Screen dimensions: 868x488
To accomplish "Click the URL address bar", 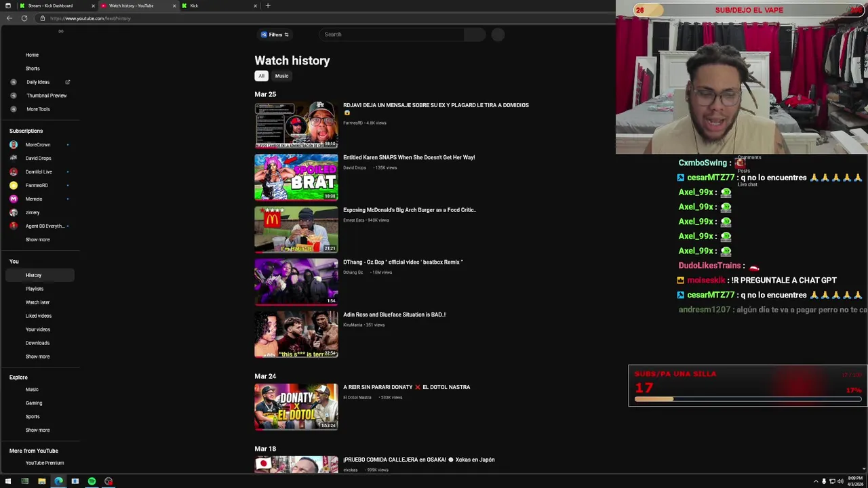I will (x=325, y=18).
